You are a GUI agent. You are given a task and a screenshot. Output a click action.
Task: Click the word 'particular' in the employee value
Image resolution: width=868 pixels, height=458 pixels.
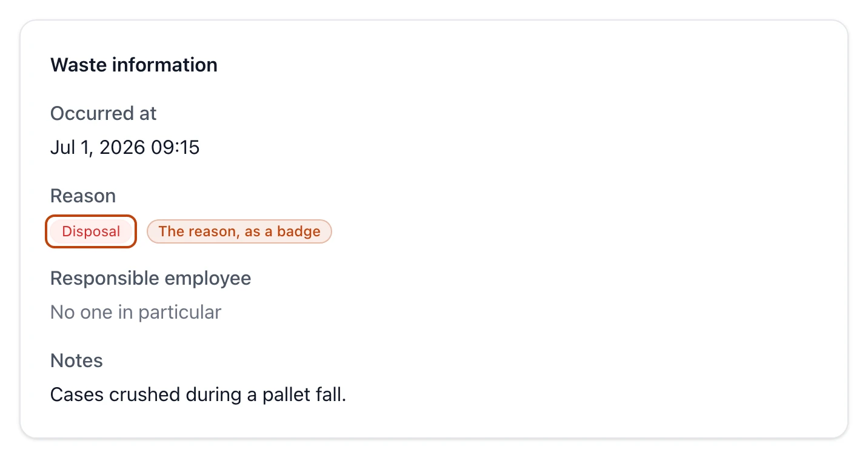pyautogui.click(x=179, y=313)
